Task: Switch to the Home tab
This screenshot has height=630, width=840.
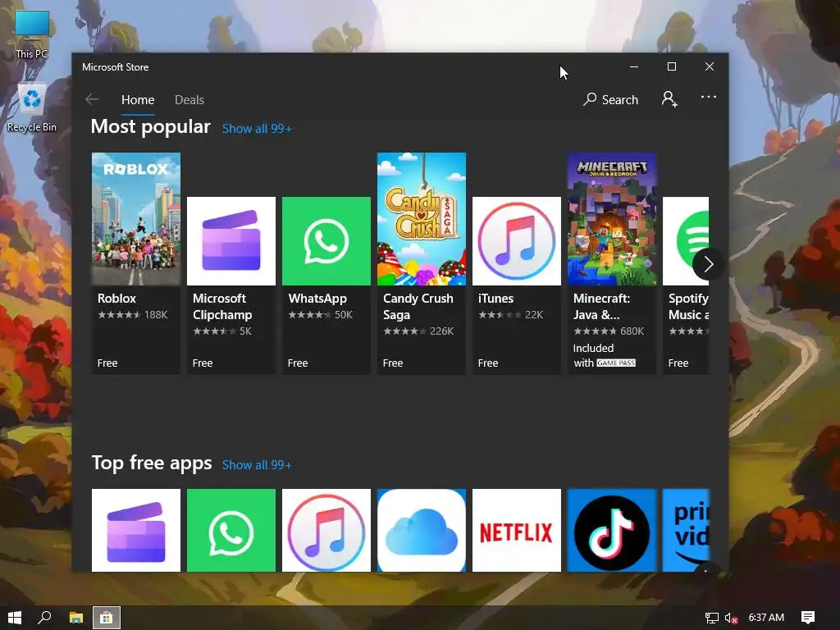Action: pyautogui.click(x=138, y=99)
